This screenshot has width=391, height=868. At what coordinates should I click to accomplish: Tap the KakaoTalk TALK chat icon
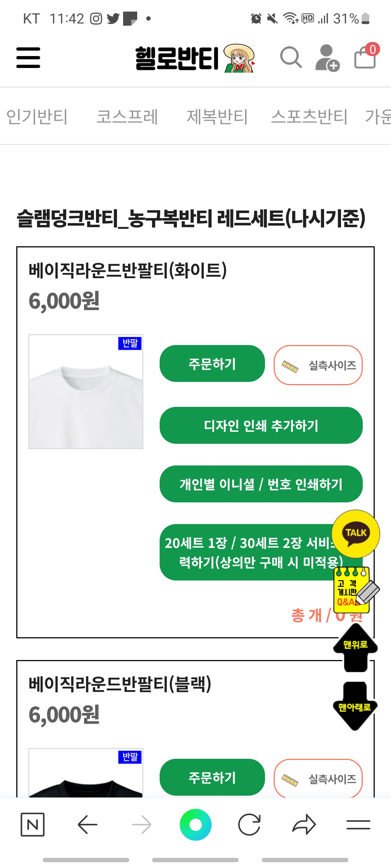356,534
